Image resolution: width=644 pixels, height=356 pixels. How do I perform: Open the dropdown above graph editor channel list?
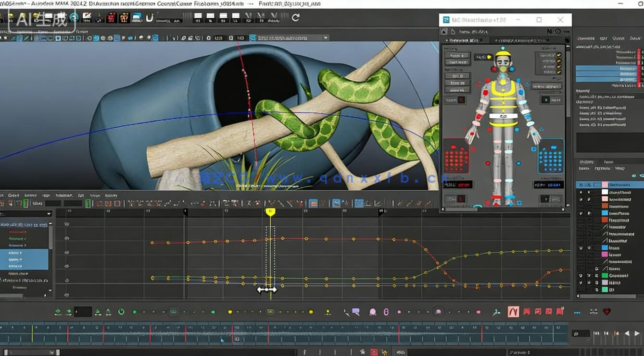tap(49, 214)
